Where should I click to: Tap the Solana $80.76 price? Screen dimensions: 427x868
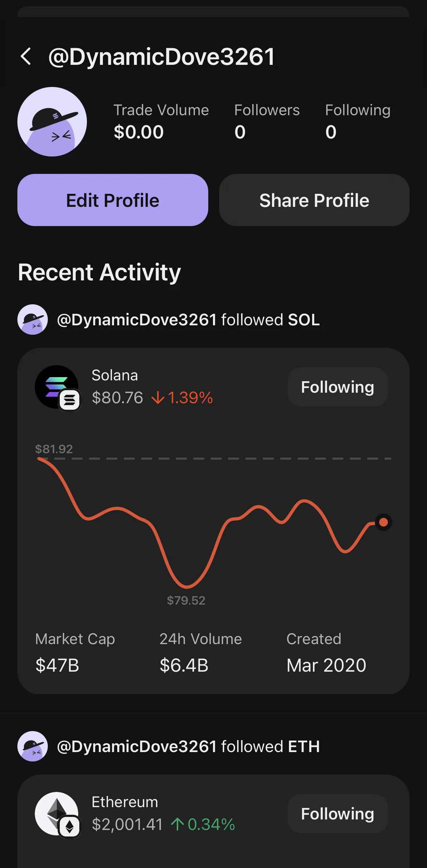tap(117, 398)
